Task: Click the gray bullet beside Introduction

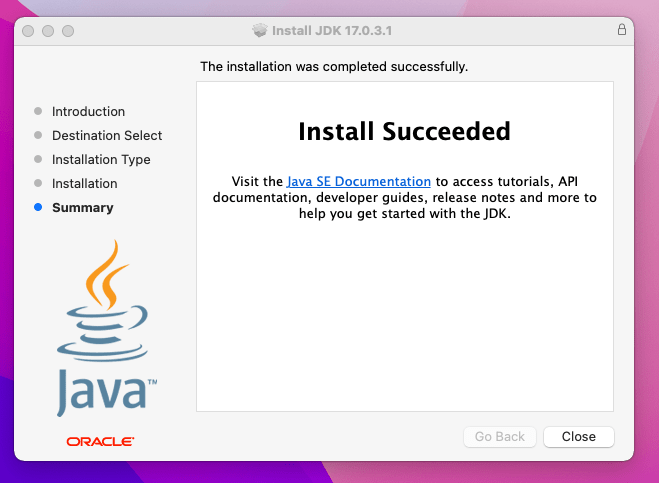Action: [38, 111]
